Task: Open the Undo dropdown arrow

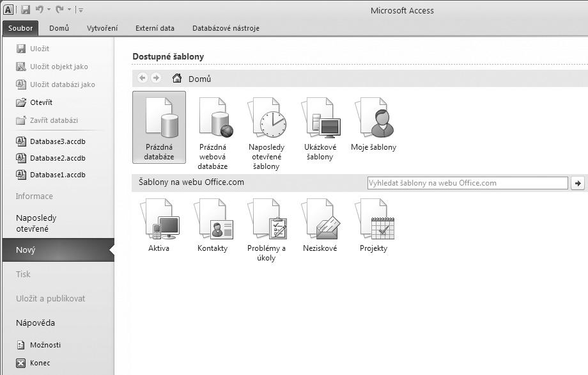Action: point(49,10)
